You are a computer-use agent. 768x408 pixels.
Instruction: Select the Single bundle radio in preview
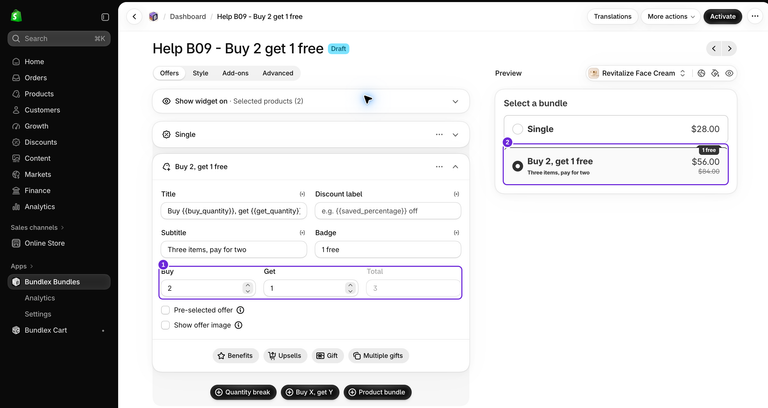coord(518,129)
